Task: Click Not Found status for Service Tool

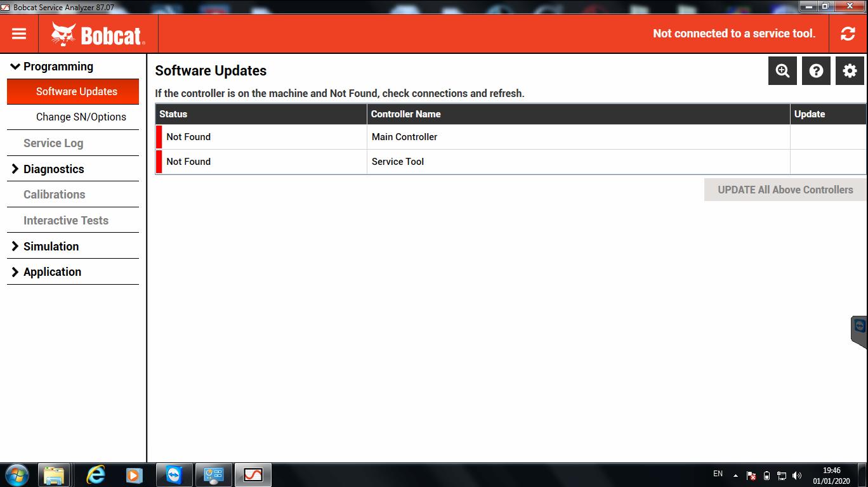Action: [x=188, y=162]
